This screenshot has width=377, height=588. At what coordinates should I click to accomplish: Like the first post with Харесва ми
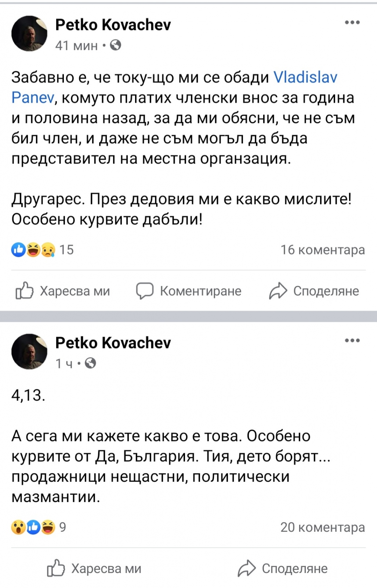[63, 291]
